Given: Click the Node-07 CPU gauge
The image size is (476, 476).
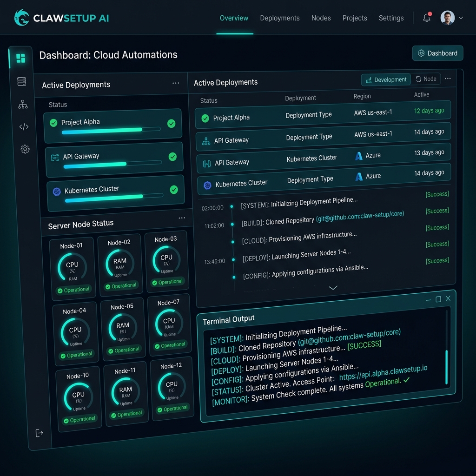Looking at the screenshot, I should [169, 323].
